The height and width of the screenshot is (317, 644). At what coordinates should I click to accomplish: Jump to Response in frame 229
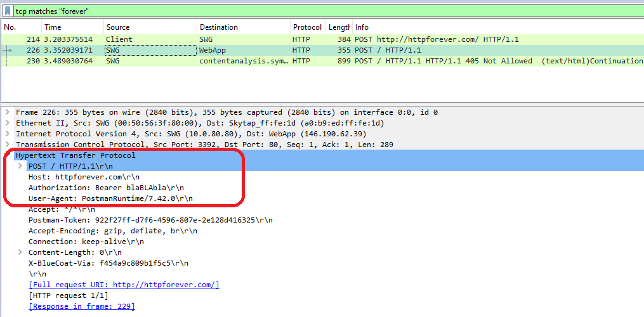(81, 306)
